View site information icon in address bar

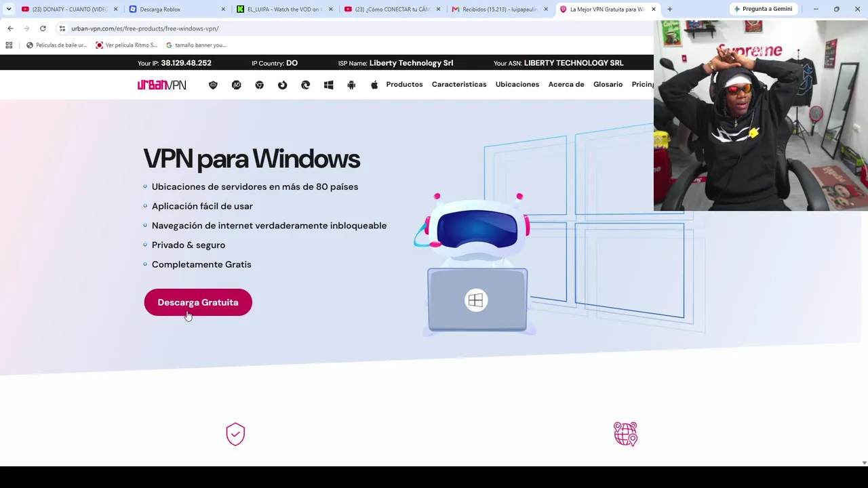(62, 28)
